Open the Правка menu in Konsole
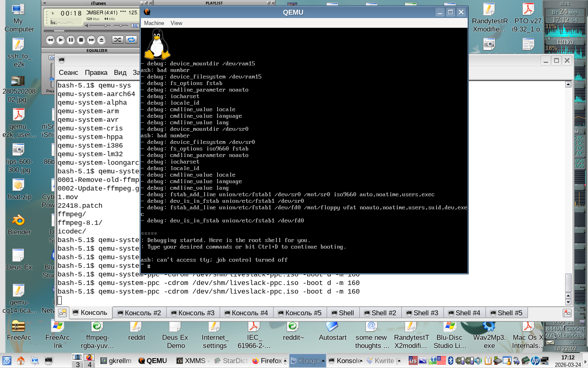 coord(96,72)
